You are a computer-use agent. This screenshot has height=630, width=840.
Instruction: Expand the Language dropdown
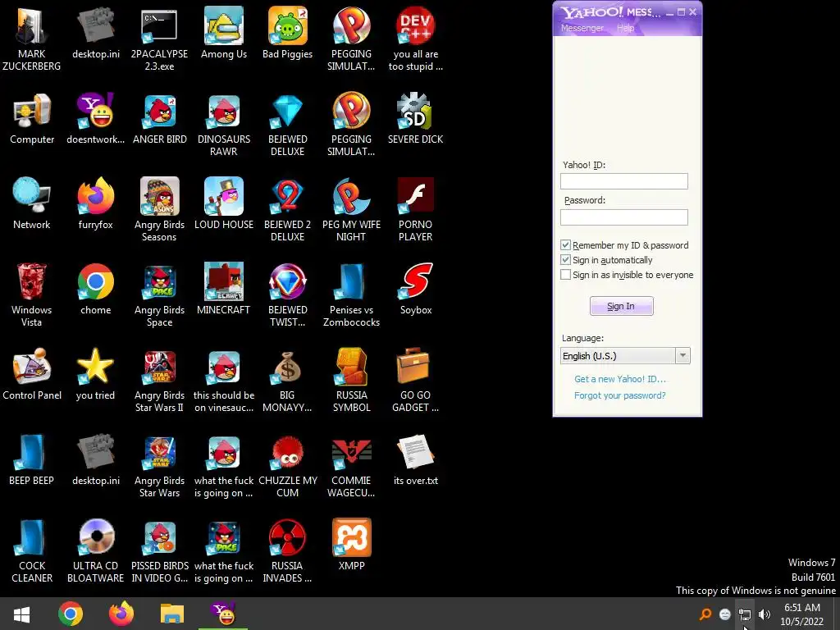pyautogui.click(x=682, y=356)
